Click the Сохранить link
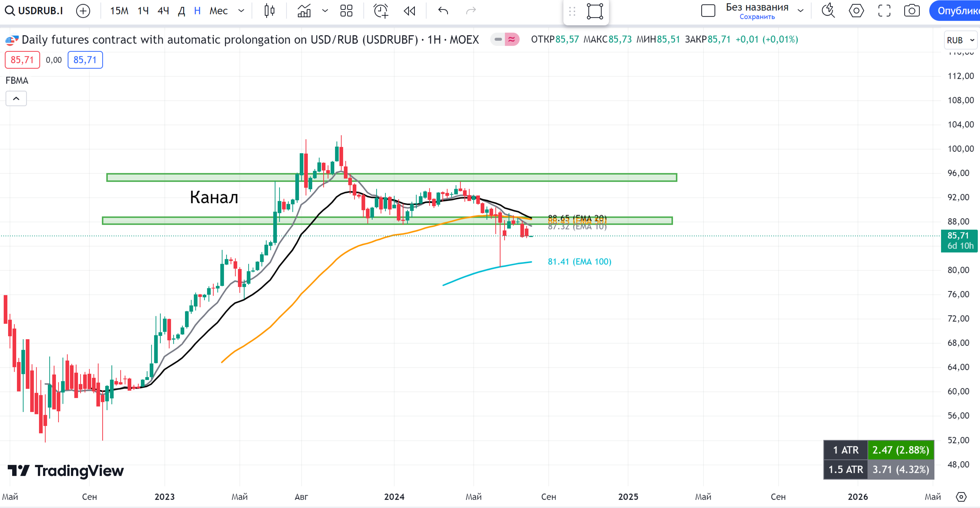Image resolution: width=980 pixels, height=508 pixels. point(757,17)
